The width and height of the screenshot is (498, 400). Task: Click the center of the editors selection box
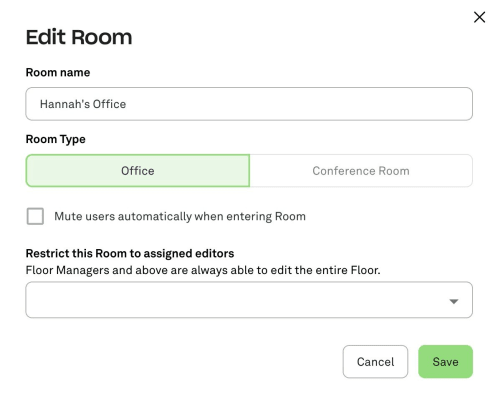pos(249,300)
